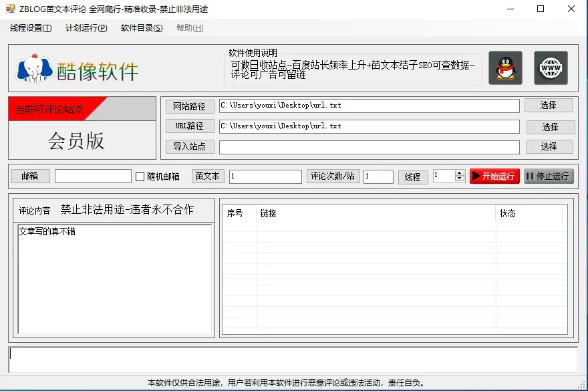Click the 评论次数/站 button
The image size is (588, 391).
tap(333, 176)
